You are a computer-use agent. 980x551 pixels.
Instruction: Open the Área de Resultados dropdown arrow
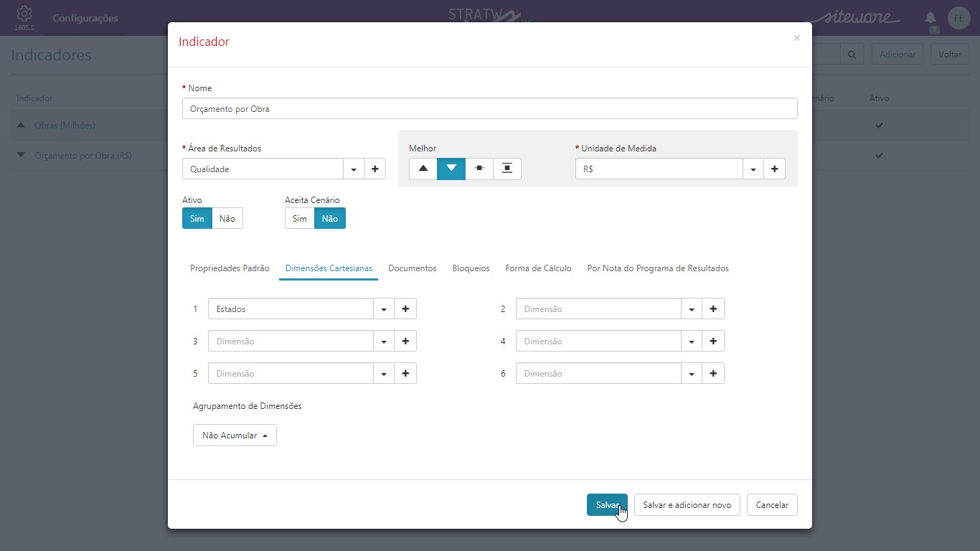(x=354, y=169)
